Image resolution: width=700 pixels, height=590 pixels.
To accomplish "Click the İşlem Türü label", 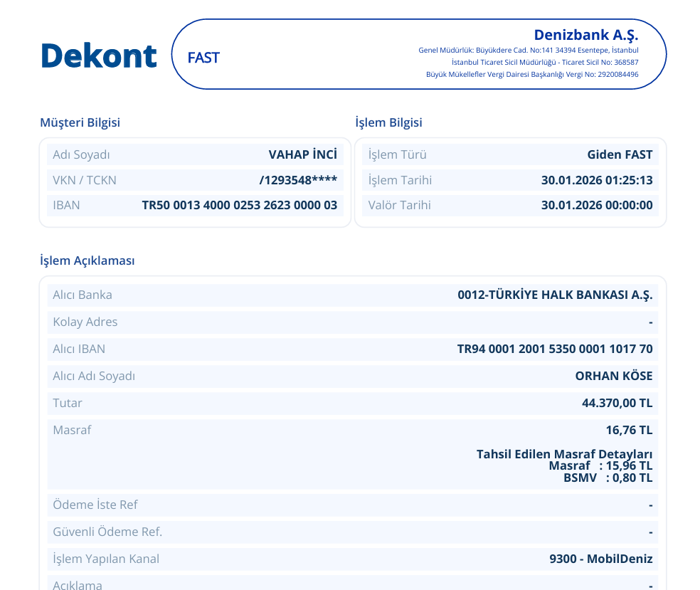I will click(398, 154).
